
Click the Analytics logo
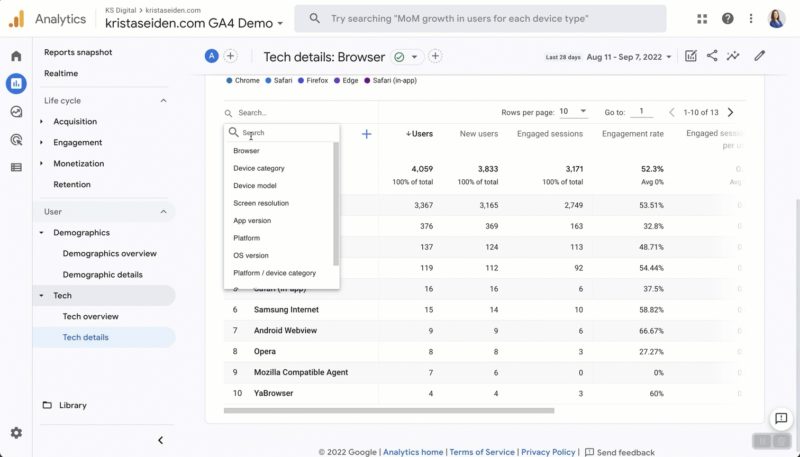tap(16, 19)
